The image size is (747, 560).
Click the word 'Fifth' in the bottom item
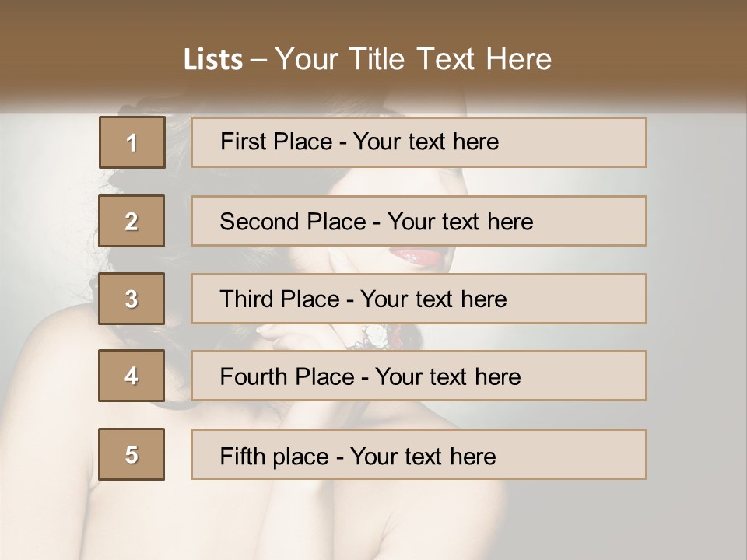pyautogui.click(x=242, y=456)
